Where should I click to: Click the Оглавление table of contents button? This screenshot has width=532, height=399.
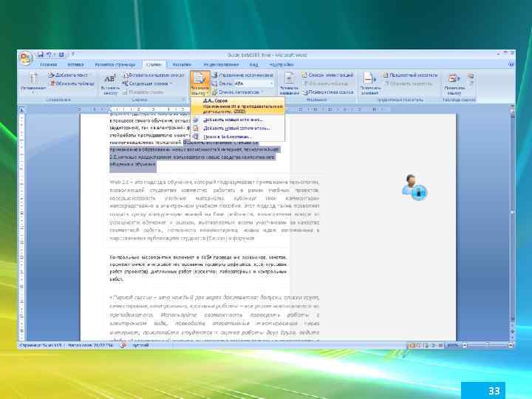[33, 82]
